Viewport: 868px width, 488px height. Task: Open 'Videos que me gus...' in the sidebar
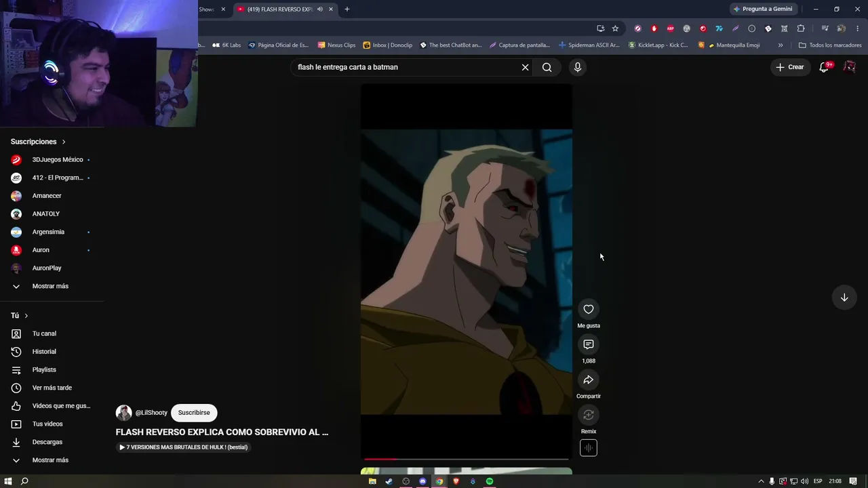pyautogui.click(x=52, y=406)
